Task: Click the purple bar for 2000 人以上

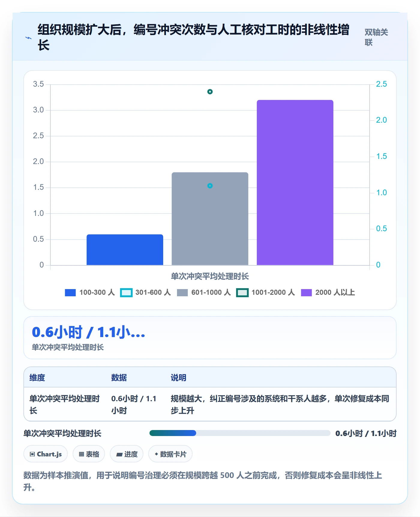Action: 295,182
